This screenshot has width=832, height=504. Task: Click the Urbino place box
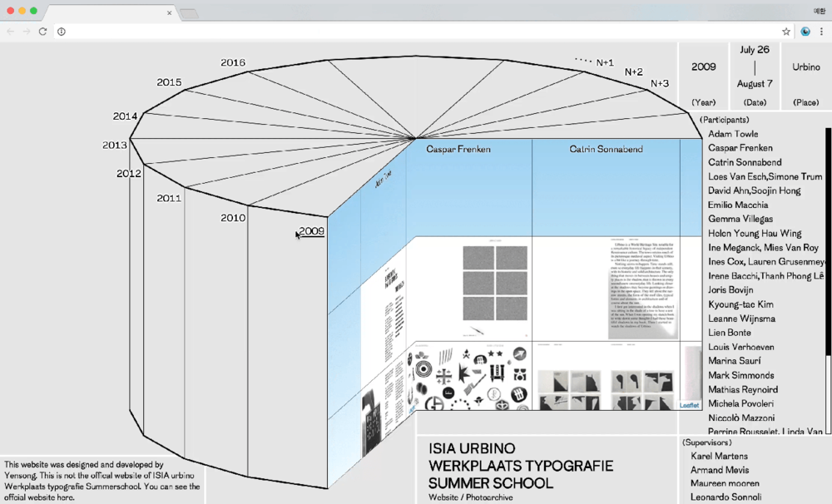tap(806, 77)
